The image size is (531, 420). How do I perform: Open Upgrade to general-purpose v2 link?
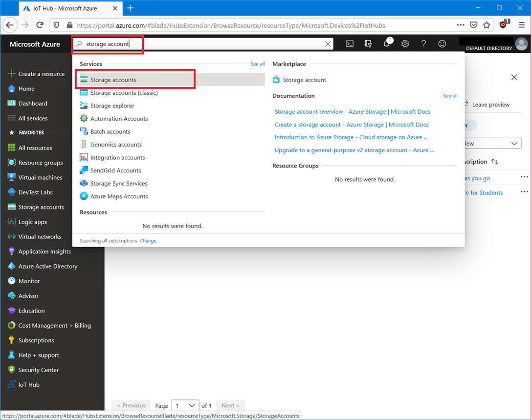pos(354,150)
